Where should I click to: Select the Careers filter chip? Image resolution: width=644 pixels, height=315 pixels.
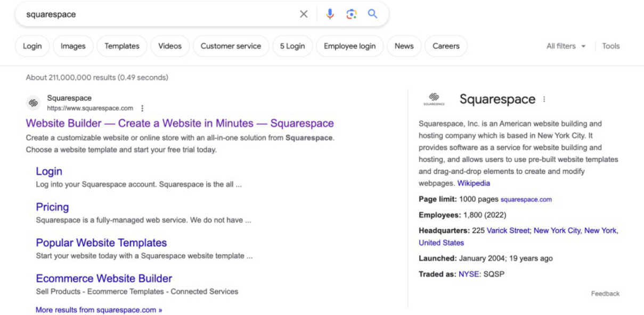point(446,46)
